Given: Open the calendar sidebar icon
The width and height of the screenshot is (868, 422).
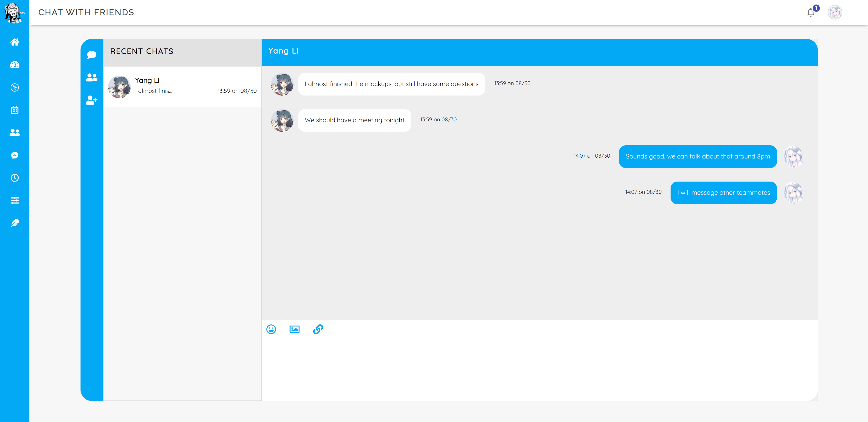Looking at the screenshot, I should click(x=14, y=110).
